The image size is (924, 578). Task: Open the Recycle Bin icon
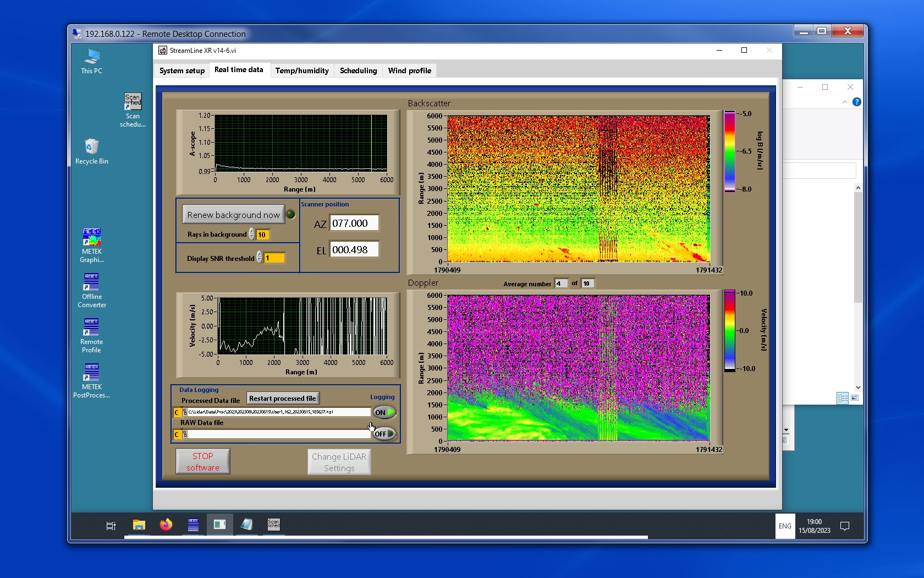pyautogui.click(x=91, y=147)
